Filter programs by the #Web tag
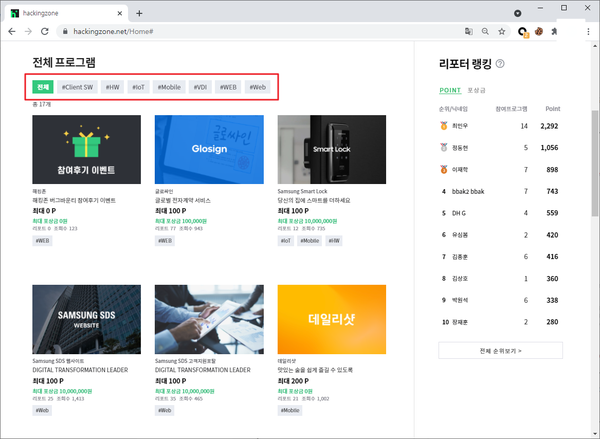600x439 pixels. tap(258, 87)
